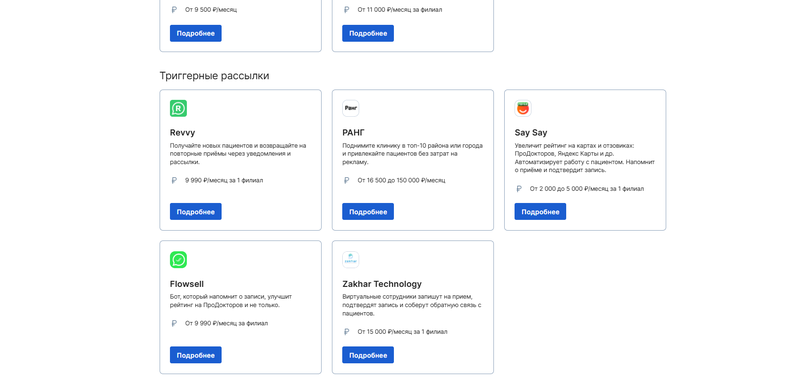
Task: Open Подробнее for the Say Say service
Action: click(540, 212)
